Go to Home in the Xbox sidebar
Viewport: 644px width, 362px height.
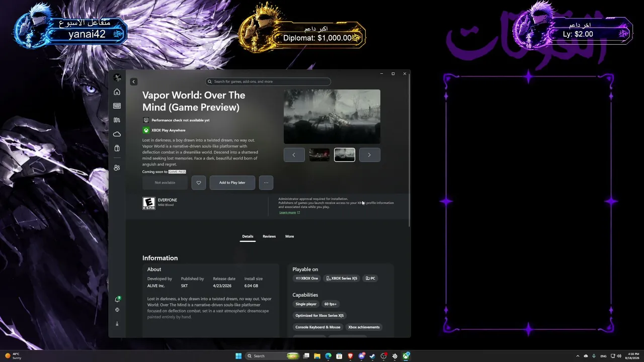coord(117,92)
